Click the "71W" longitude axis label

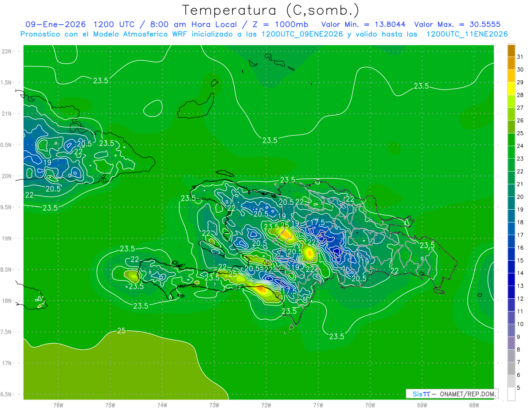coord(318,405)
